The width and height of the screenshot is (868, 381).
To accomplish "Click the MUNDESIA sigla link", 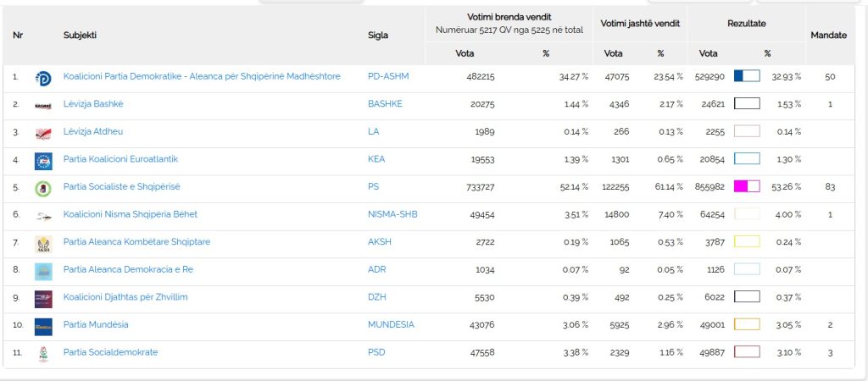I will [x=391, y=324].
